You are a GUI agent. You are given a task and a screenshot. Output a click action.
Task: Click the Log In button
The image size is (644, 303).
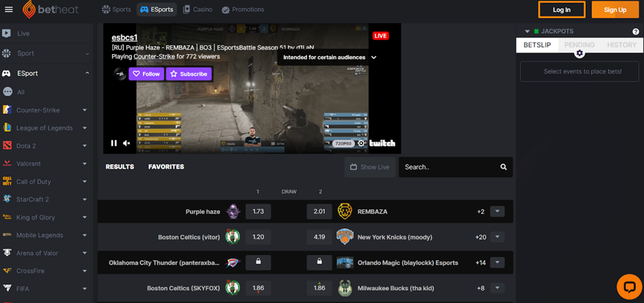click(562, 10)
